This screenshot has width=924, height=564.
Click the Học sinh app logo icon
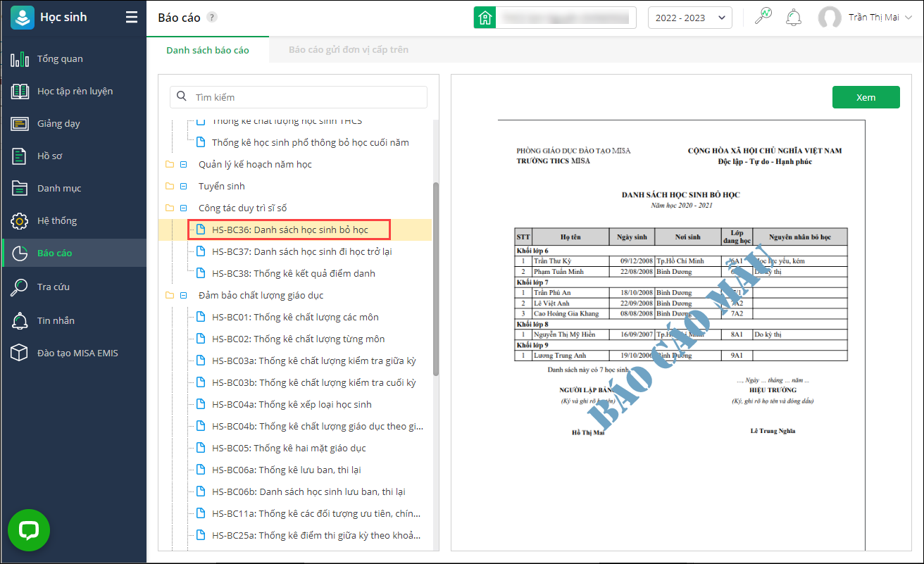23,18
